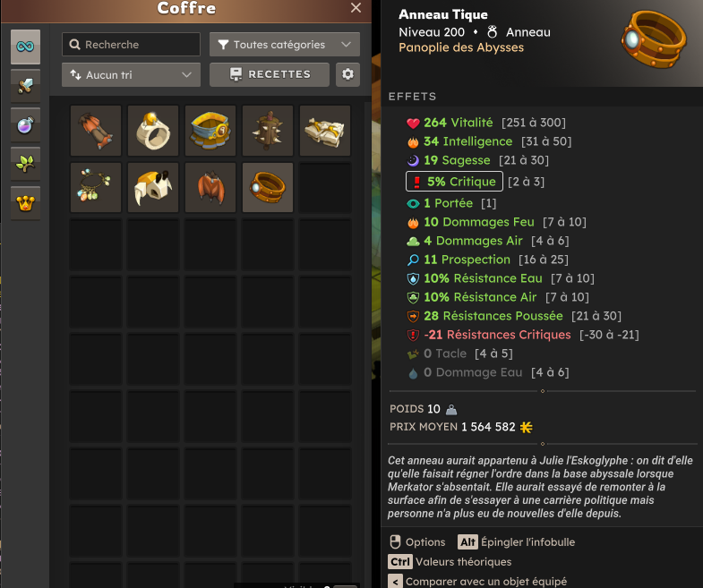This screenshot has width=703, height=588.
Task: Select the skull helmet item
Action: click(153, 187)
